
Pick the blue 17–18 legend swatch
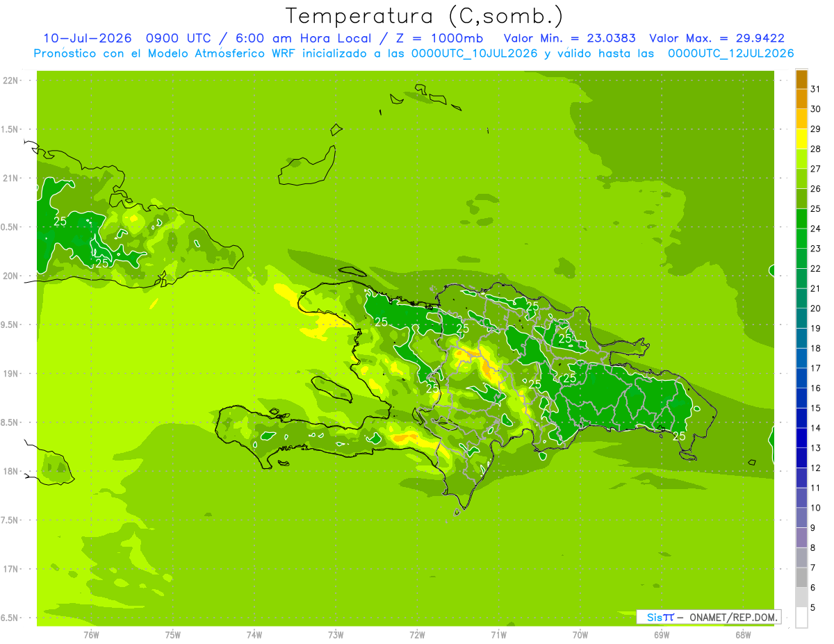click(801, 358)
